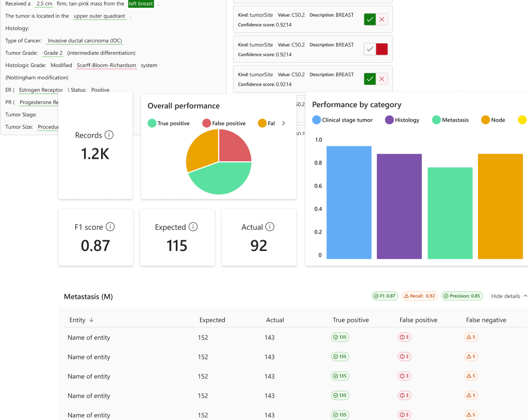Click the Hide details link
Image resolution: width=528 pixels, height=420 pixels.
505,296
